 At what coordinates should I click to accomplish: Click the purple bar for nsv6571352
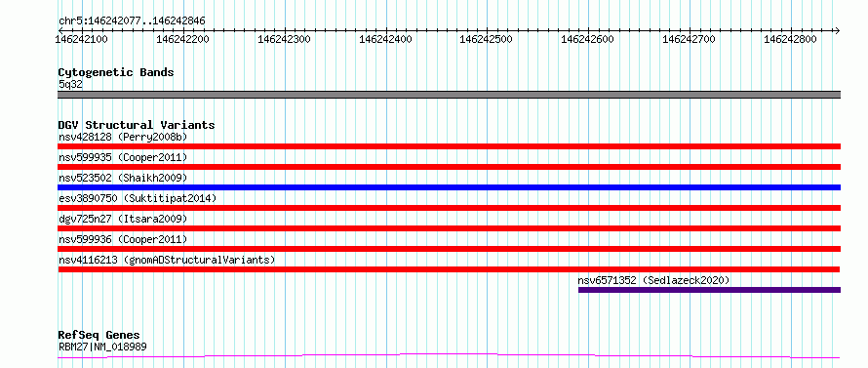[x=710, y=290]
